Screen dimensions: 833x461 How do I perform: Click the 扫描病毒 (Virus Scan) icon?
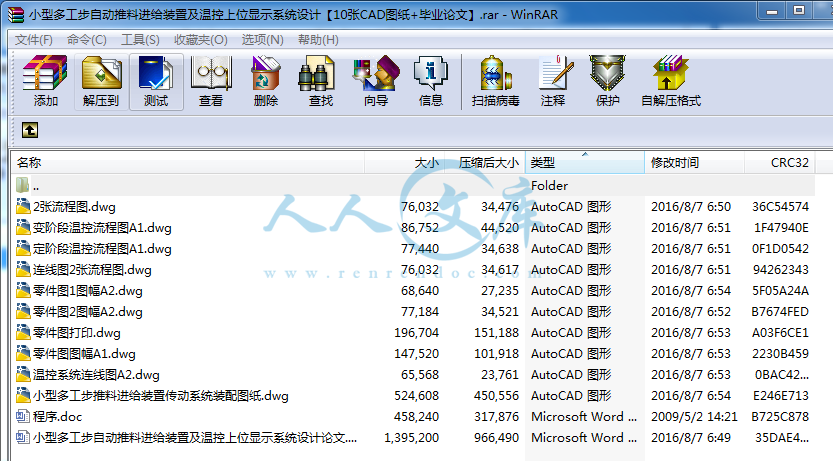tap(496, 73)
